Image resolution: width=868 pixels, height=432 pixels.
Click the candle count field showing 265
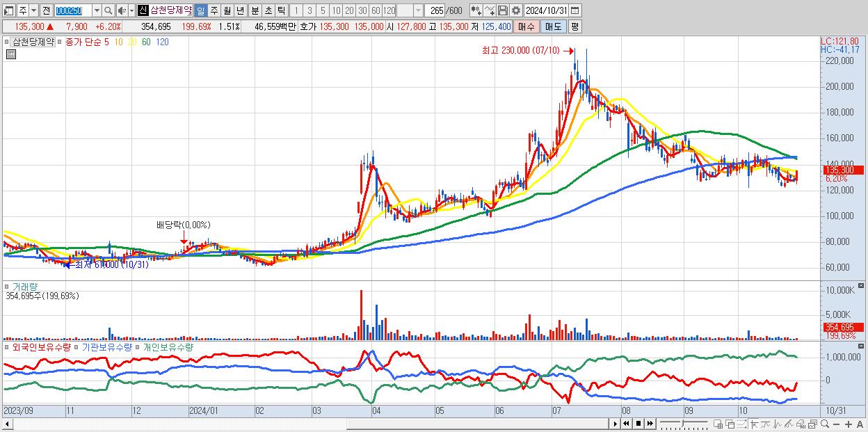(436, 10)
